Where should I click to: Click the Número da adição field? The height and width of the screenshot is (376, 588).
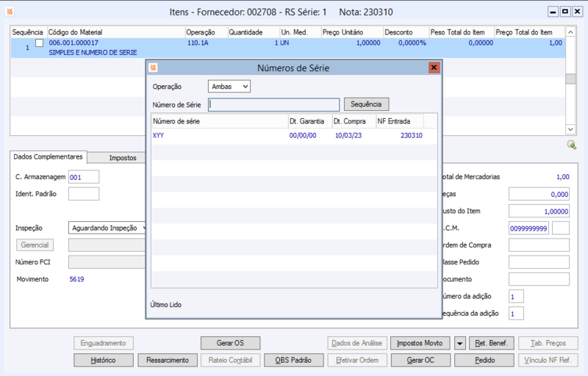[x=516, y=296]
